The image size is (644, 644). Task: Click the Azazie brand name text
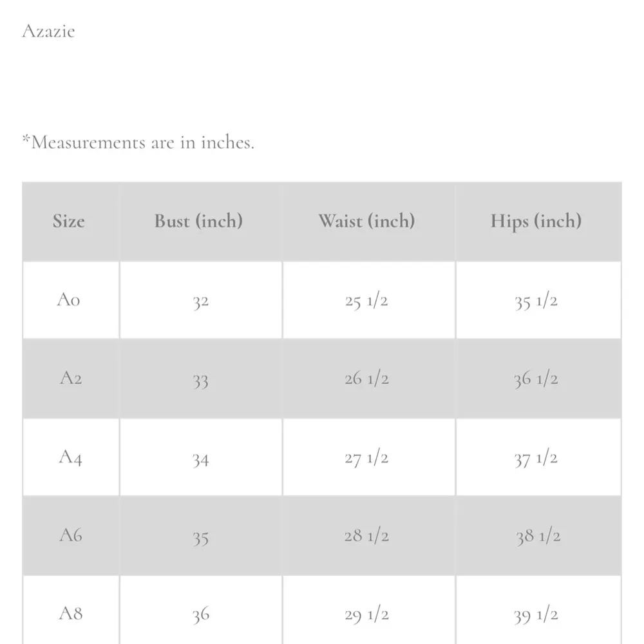[48, 31]
